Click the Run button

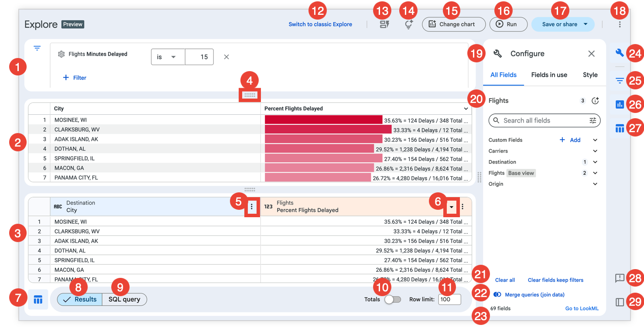coord(508,24)
